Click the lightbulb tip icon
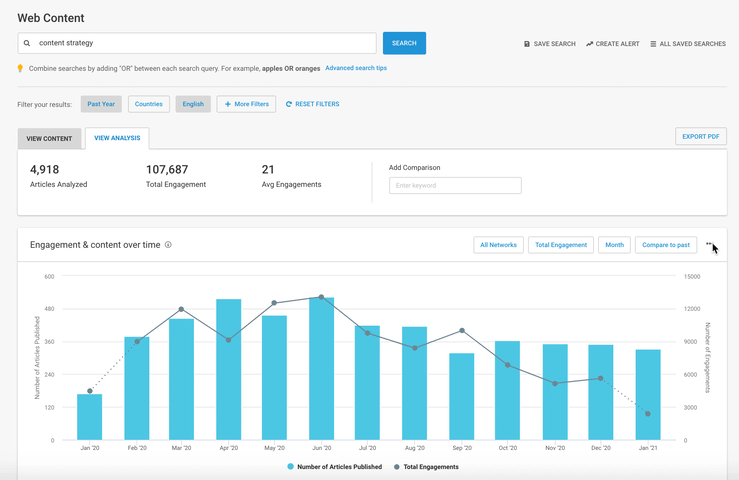 tap(20, 69)
